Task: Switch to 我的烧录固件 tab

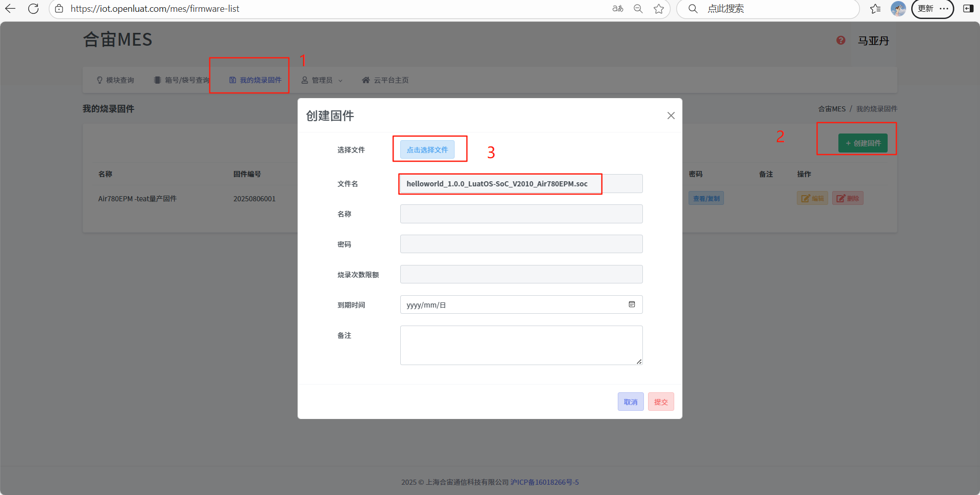Action: click(255, 80)
